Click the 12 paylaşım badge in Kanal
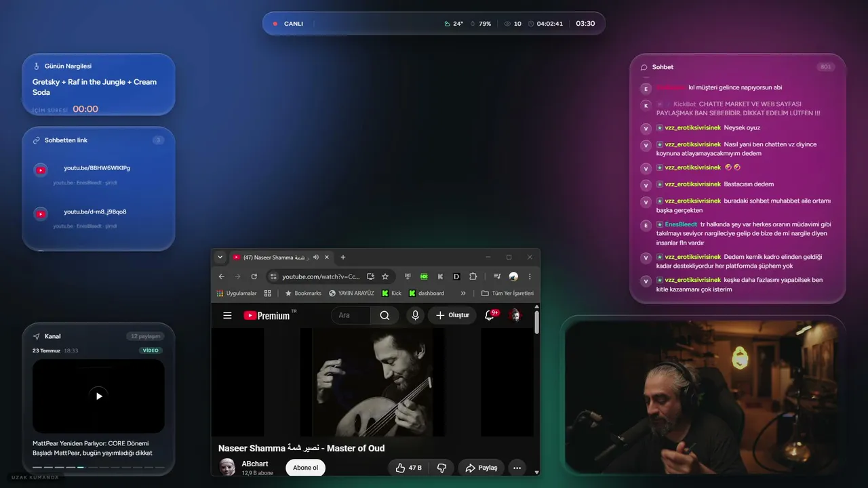The height and width of the screenshot is (488, 868). 145,336
